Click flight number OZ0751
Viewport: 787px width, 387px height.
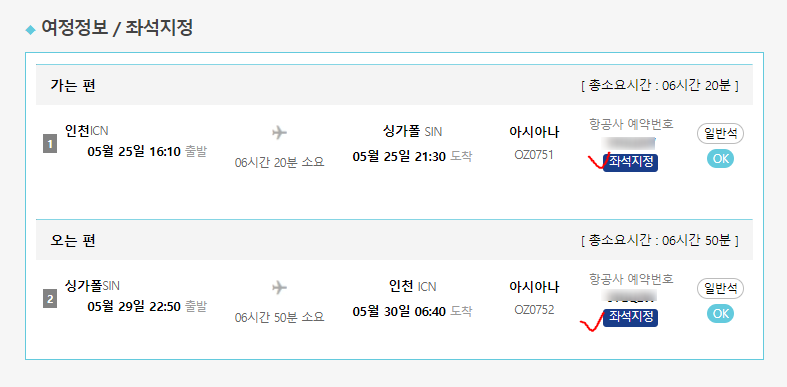(534, 155)
